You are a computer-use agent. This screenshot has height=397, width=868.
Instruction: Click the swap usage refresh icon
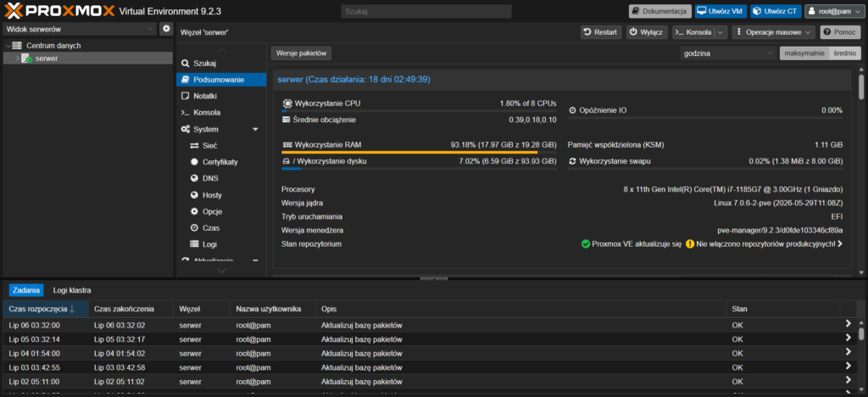572,161
